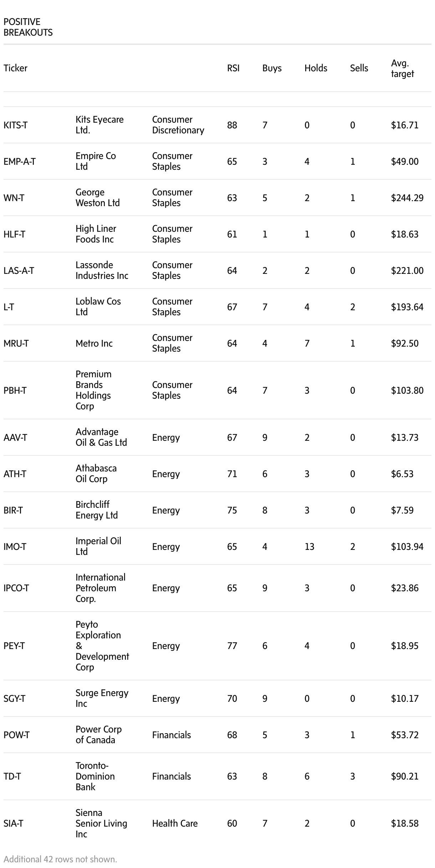
Task: Click the $244.29 average target value
Action: click(x=407, y=198)
